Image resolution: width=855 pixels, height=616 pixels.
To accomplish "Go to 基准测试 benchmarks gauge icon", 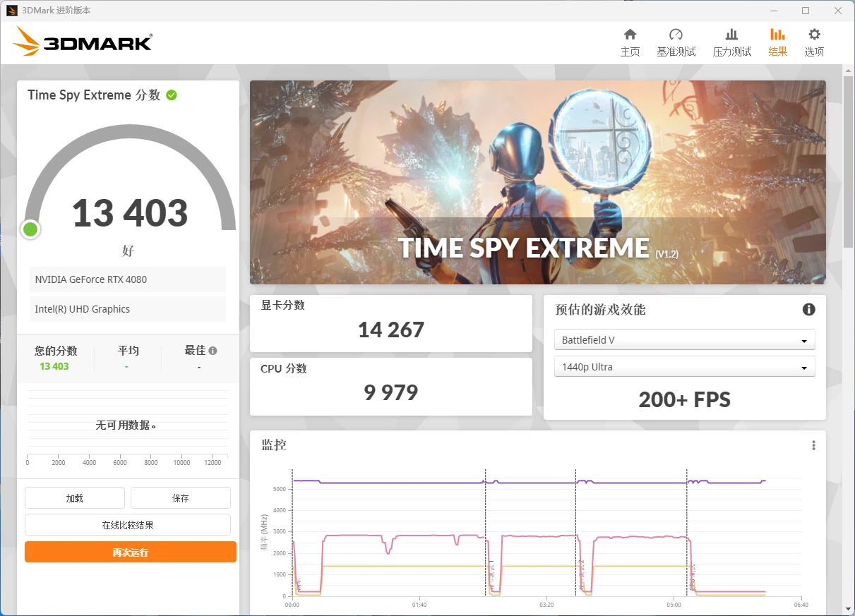I will click(x=676, y=35).
